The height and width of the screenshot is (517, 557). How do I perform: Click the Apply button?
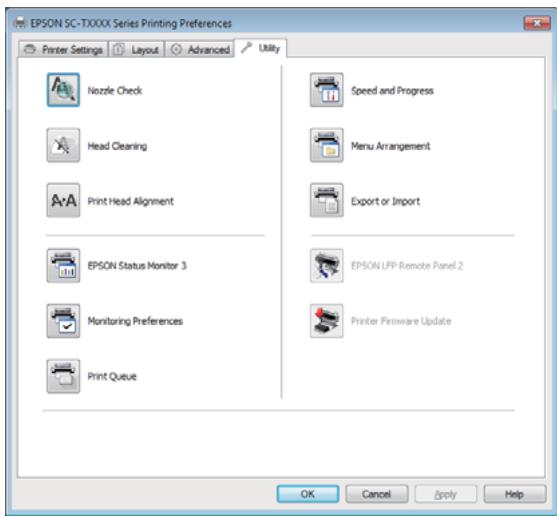445,494
